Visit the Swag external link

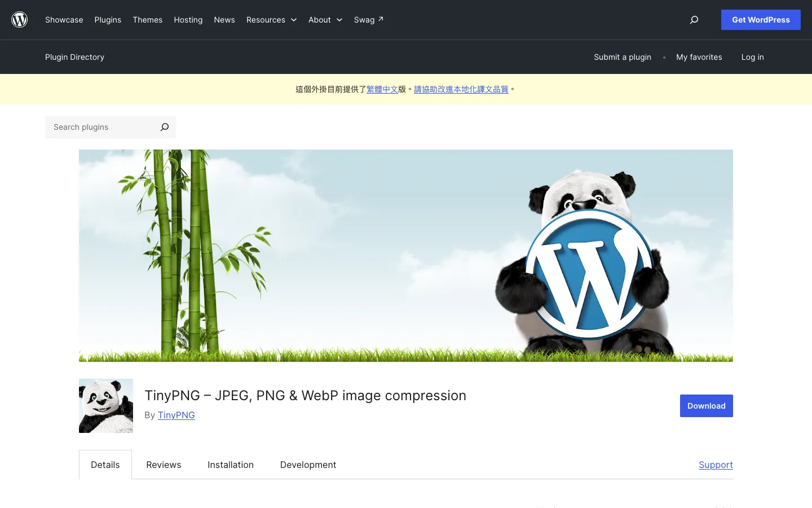coord(369,20)
